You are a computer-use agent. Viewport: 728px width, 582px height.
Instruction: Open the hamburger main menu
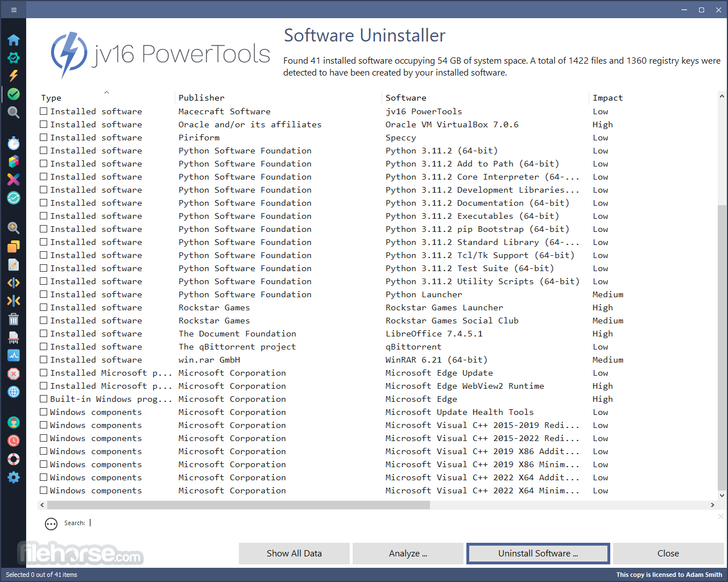(x=14, y=10)
